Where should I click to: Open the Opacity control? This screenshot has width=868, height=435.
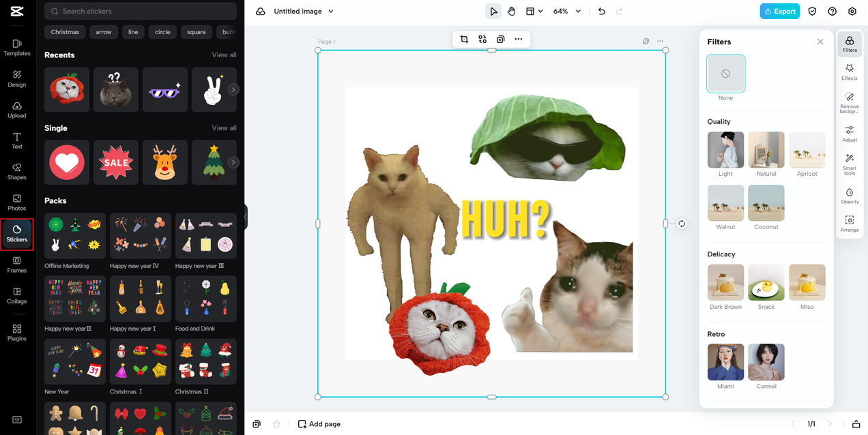pos(850,196)
